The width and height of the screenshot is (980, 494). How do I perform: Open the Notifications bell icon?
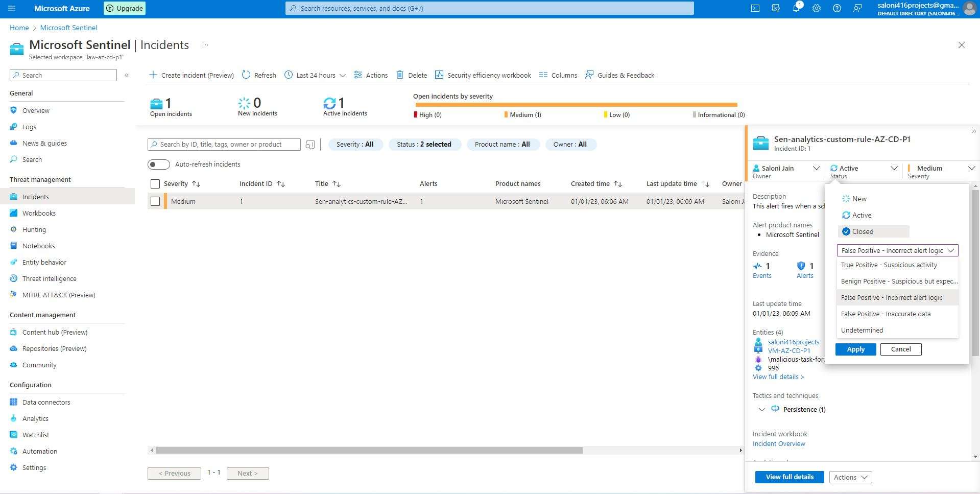(796, 8)
